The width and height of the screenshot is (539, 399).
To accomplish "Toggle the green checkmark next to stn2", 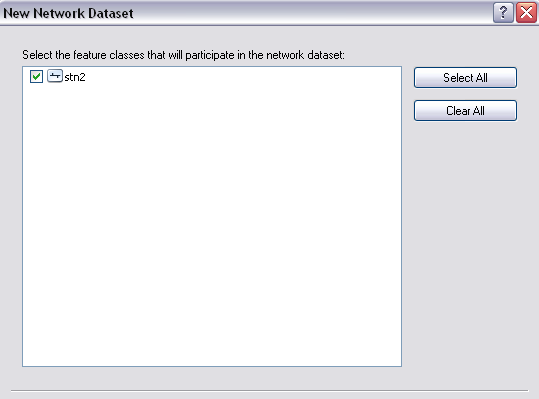I will coord(36,76).
